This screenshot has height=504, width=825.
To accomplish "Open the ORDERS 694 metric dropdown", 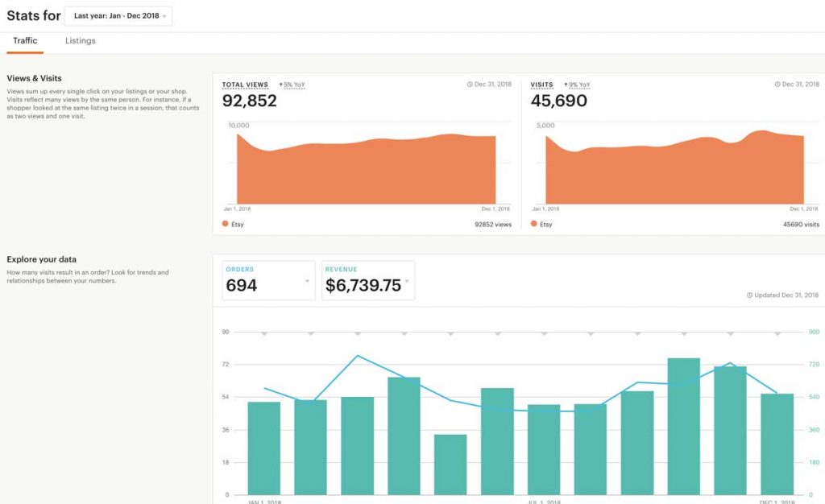I will pos(268,280).
